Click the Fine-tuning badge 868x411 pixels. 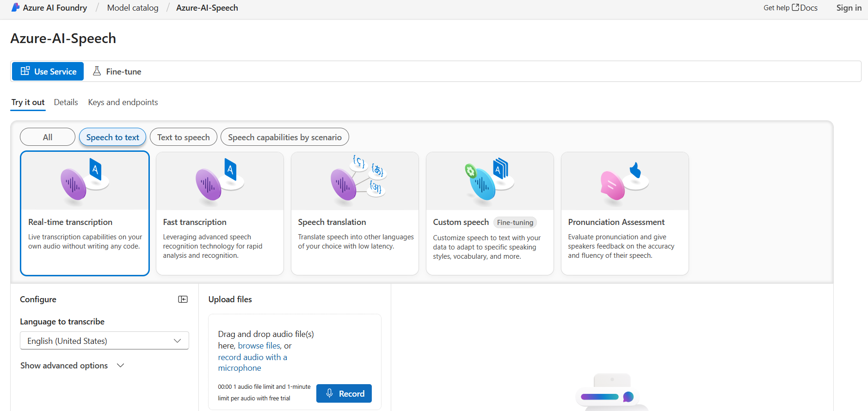[x=515, y=223]
